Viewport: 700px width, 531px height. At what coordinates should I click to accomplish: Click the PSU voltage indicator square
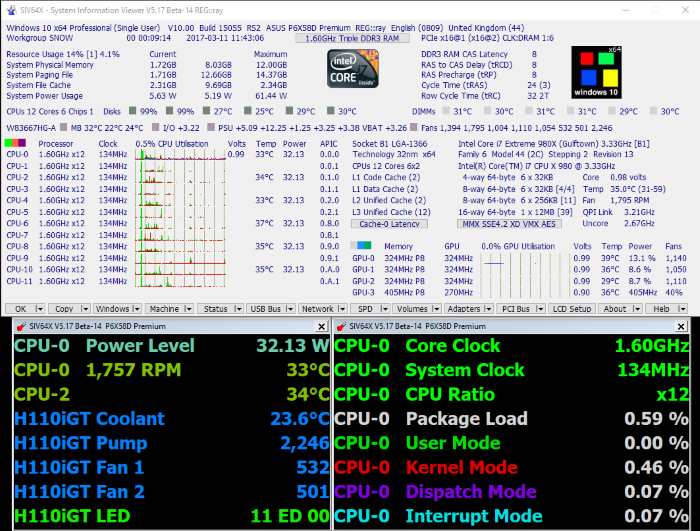click(x=211, y=128)
